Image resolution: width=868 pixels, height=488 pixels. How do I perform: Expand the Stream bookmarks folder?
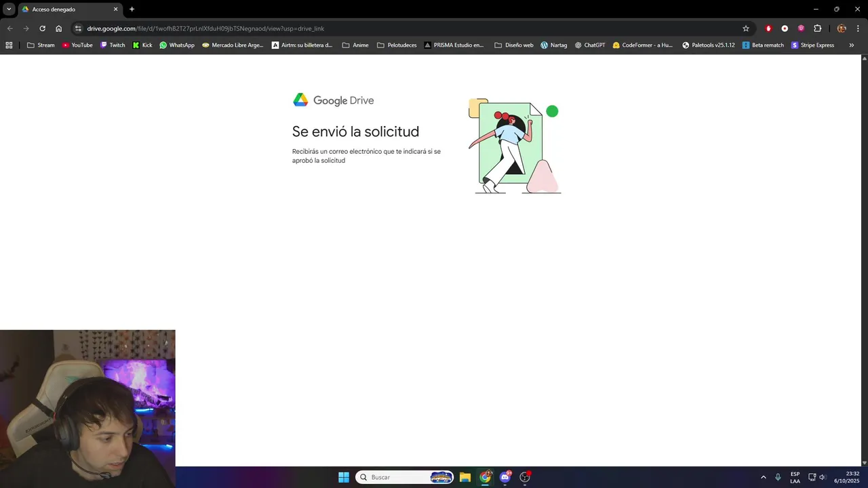coord(41,45)
